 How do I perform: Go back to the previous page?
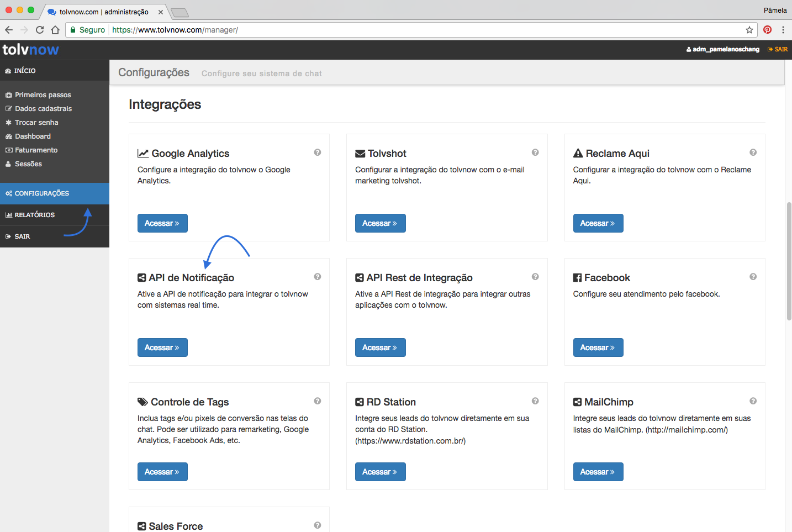[x=9, y=30]
